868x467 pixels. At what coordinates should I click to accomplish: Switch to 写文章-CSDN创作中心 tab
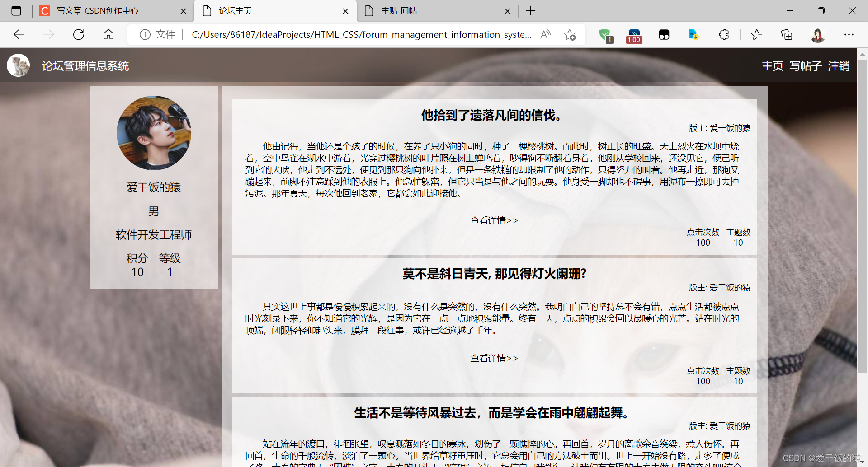coord(113,11)
